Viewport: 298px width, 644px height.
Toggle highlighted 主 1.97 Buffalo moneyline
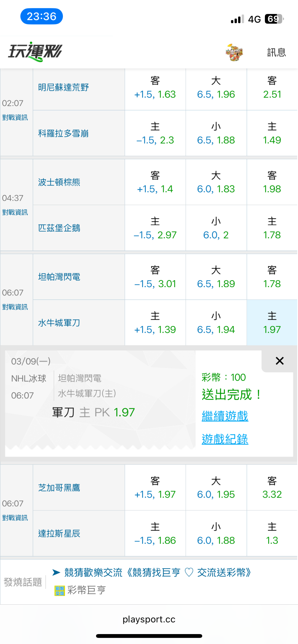point(272,323)
